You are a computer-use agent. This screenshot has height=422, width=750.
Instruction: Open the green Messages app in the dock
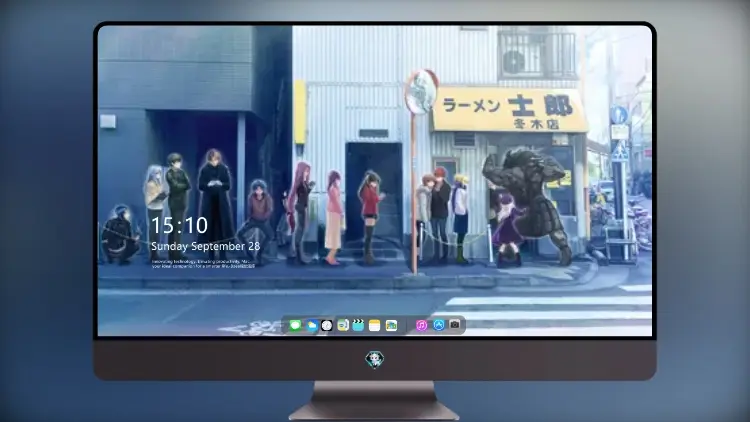(x=295, y=326)
